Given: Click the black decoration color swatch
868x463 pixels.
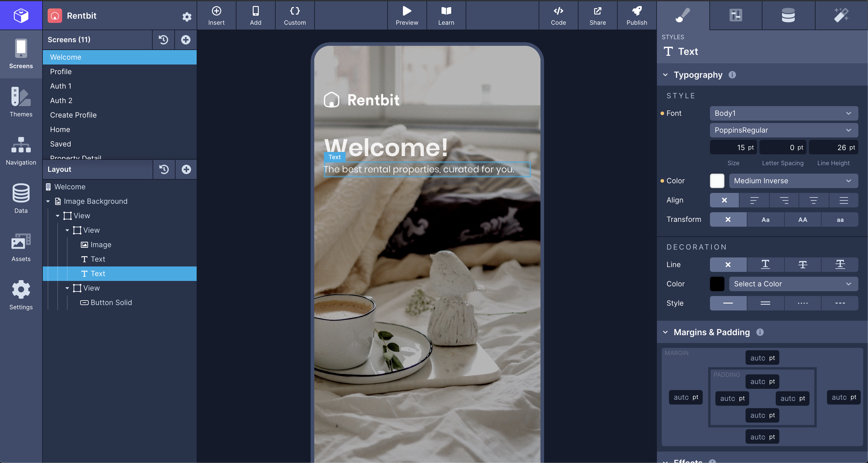Looking at the screenshot, I should tap(717, 284).
